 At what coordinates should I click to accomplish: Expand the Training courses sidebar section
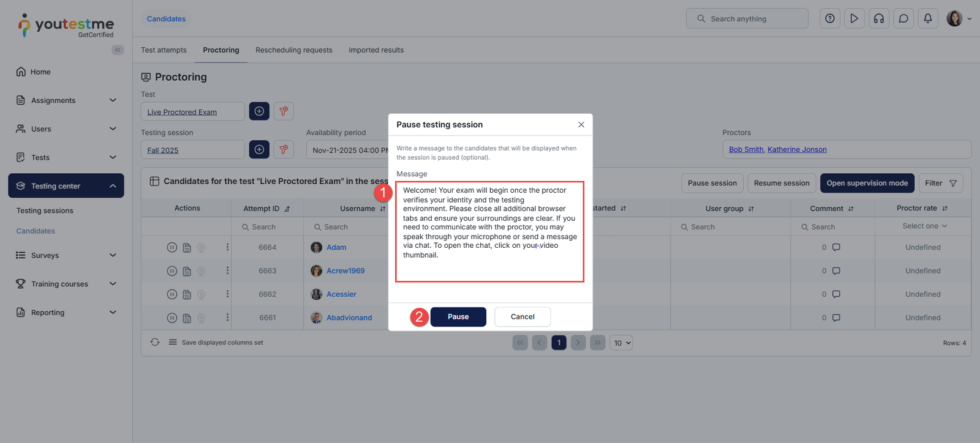(x=66, y=284)
